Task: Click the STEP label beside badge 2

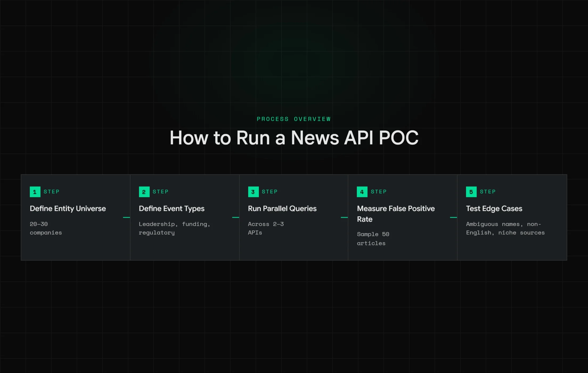Action: coord(161,192)
